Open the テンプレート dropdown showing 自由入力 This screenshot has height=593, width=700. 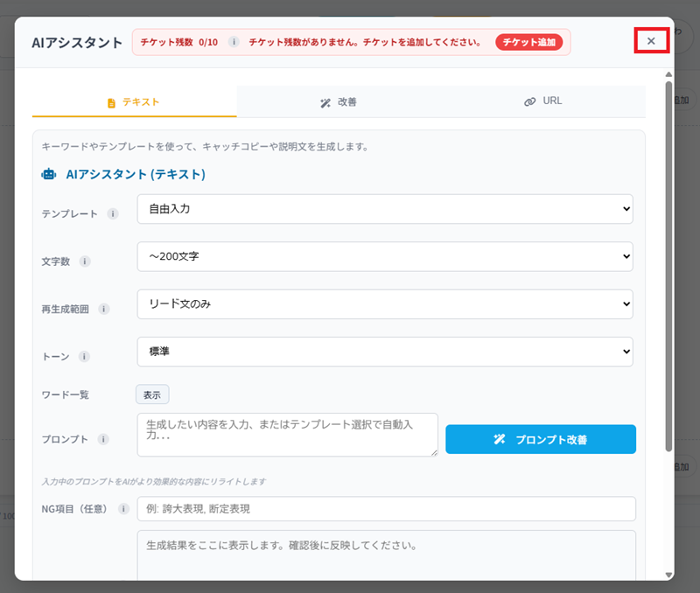pyautogui.click(x=385, y=209)
